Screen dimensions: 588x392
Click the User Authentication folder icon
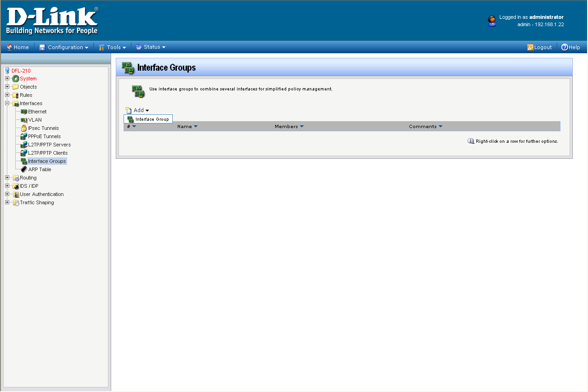pyautogui.click(x=16, y=195)
